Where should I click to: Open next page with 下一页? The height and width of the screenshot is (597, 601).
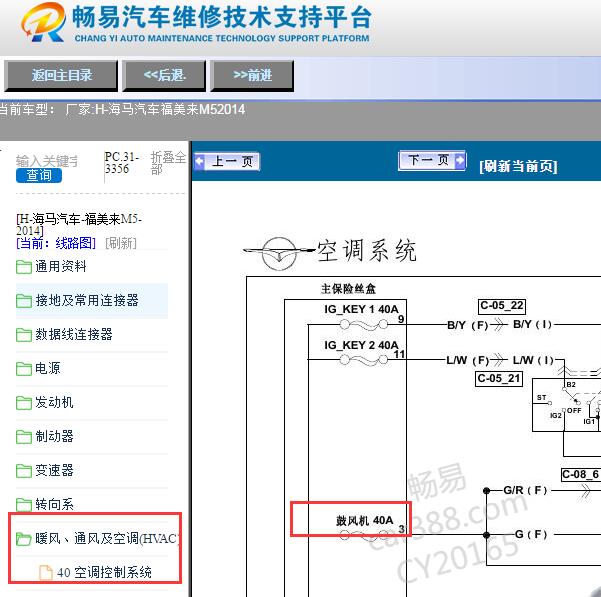coord(432,160)
